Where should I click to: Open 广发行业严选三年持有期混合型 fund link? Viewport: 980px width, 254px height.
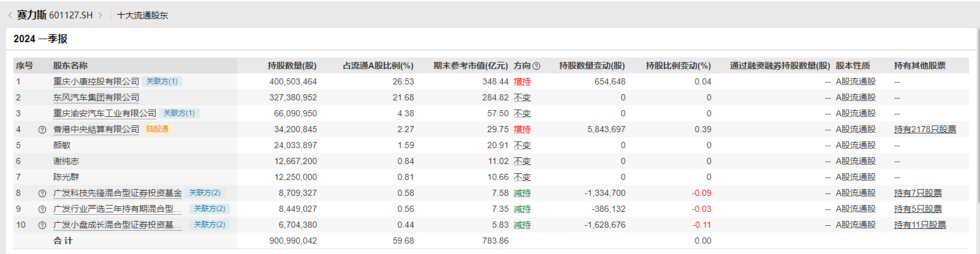tap(118, 209)
